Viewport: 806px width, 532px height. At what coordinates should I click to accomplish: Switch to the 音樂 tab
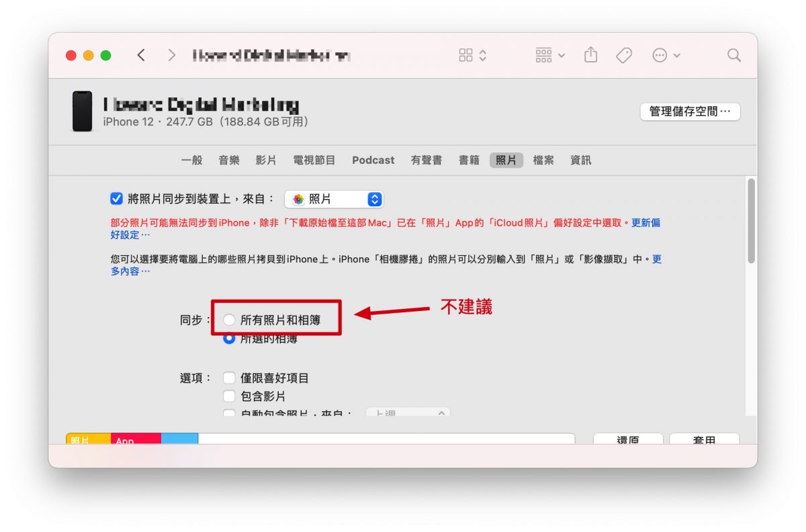229,160
